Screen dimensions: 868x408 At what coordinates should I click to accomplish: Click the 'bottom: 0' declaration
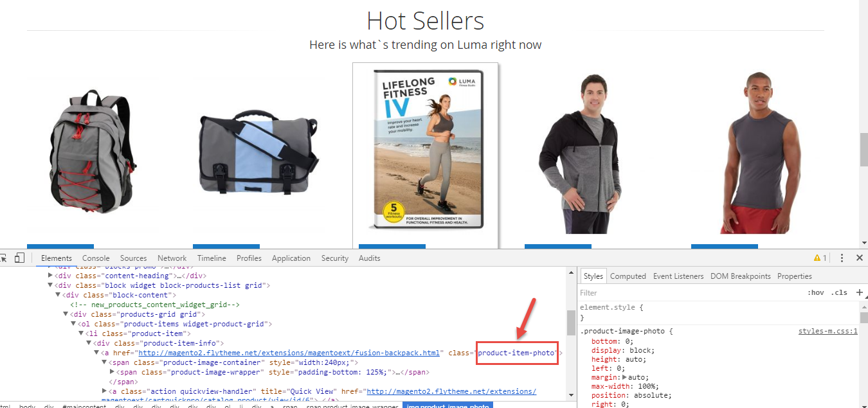[x=613, y=341]
